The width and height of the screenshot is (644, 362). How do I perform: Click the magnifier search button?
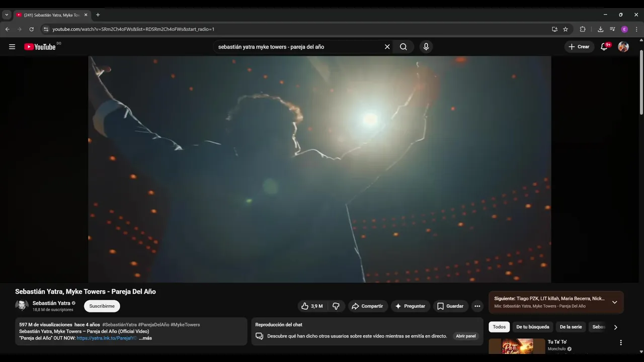pyautogui.click(x=404, y=47)
